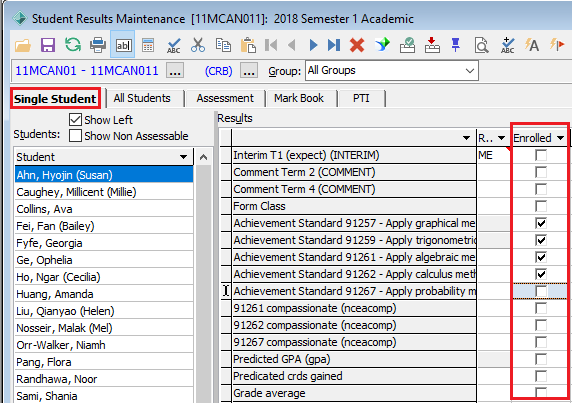
Task: Click the Student Results Maintenance window diamond icon
Action: pos(20,18)
